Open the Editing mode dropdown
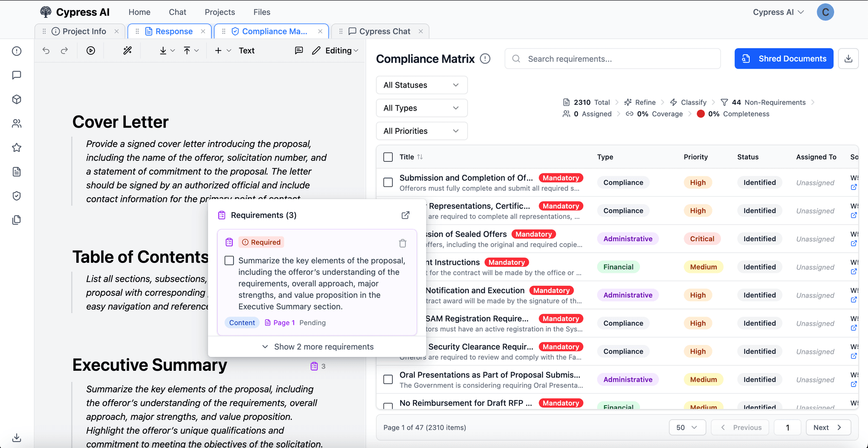Image resolution: width=868 pixels, height=448 pixels. coord(335,50)
